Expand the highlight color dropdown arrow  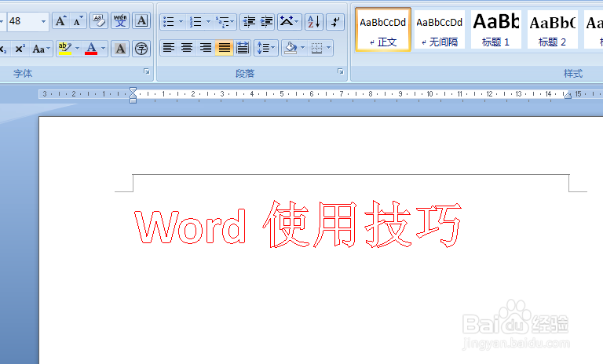(x=77, y=49)
